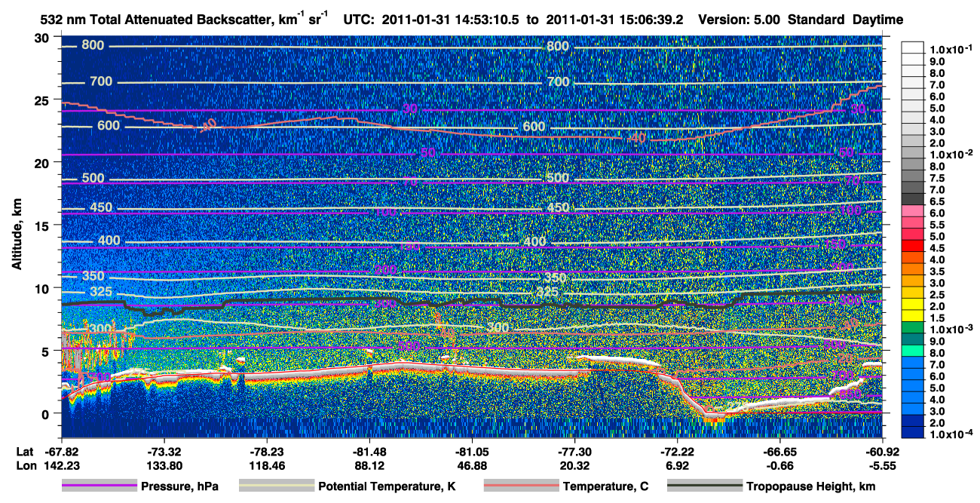980x503 pixels.
Task: Click latitude value '-78.23'
Action: click(x=266, y=451)
